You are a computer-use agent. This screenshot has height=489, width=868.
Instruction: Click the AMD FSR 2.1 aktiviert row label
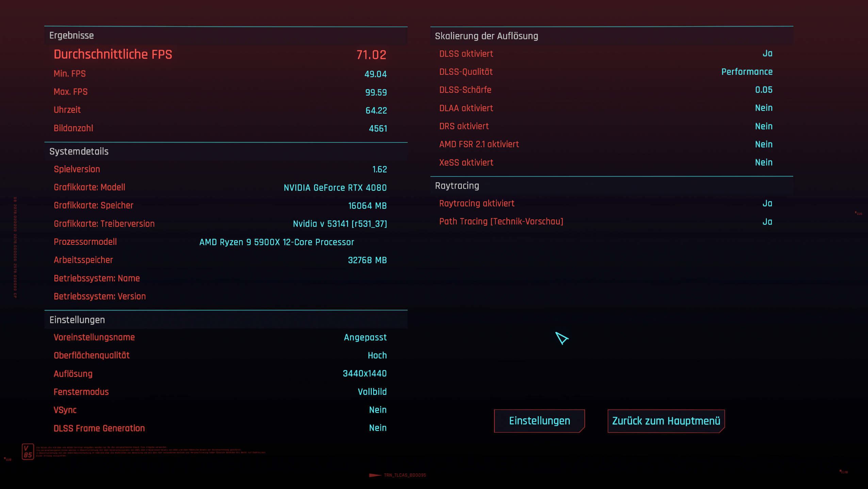coord(479,144)
